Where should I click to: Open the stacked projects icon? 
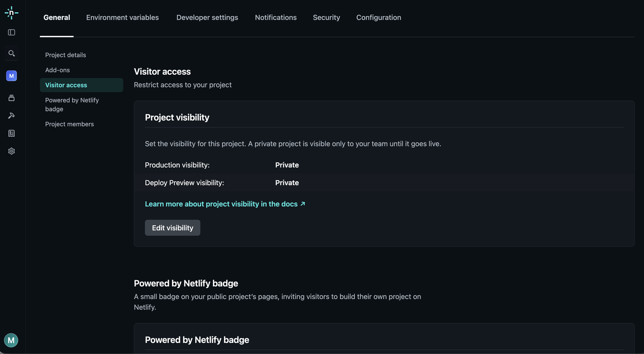(11, 98)
